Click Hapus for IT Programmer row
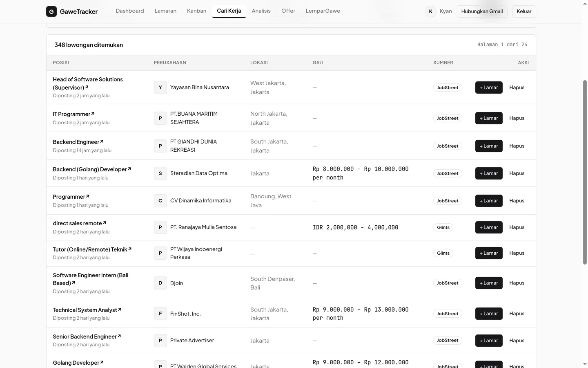The height and width of the screenshot is (368, 588). click(x=517, y=118)
